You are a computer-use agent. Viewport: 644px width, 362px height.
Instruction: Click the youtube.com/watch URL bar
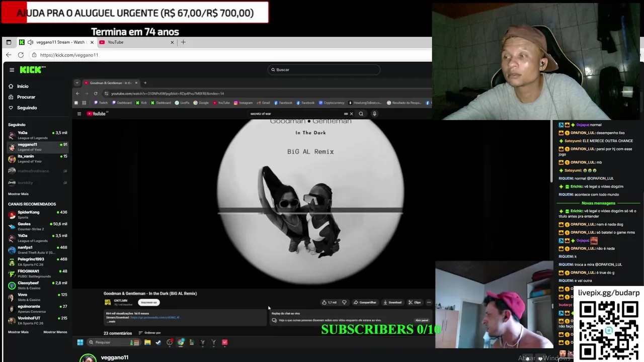[x=267, y=94]
